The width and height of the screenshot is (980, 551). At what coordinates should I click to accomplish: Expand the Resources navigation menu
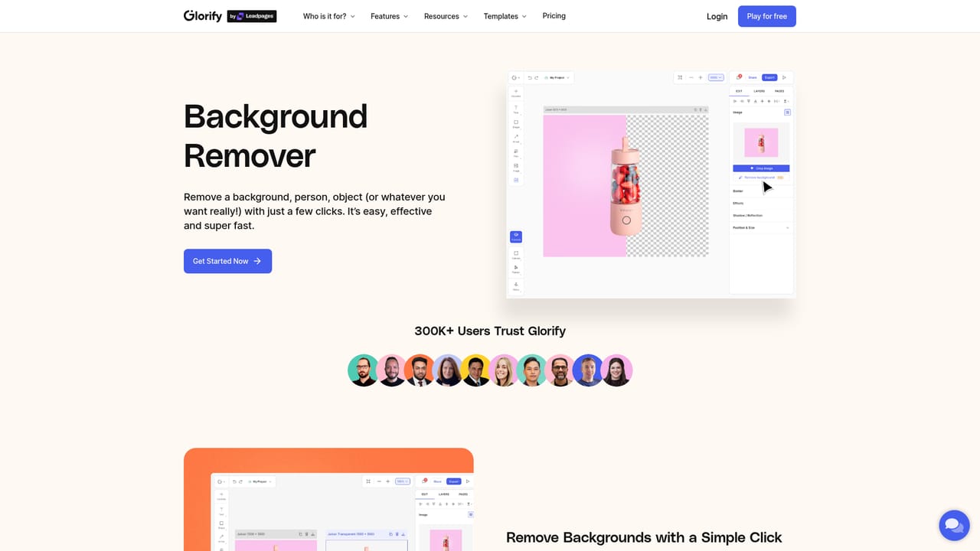coord(446,16)
